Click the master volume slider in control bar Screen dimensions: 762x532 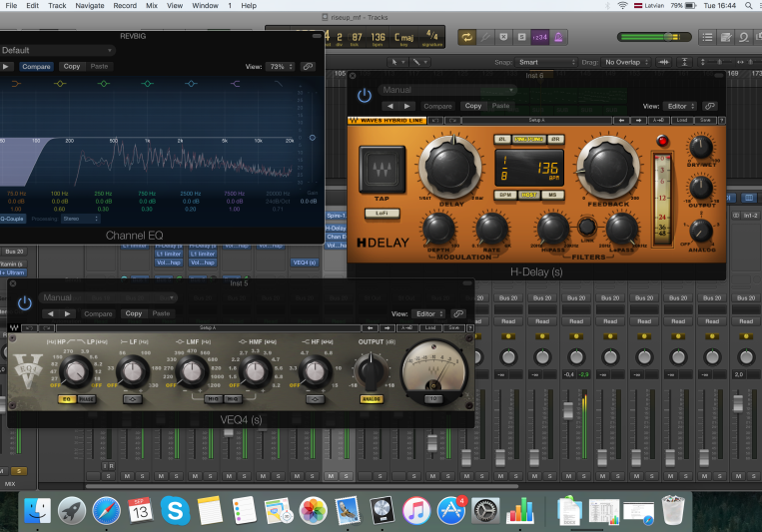pos(654,37)
